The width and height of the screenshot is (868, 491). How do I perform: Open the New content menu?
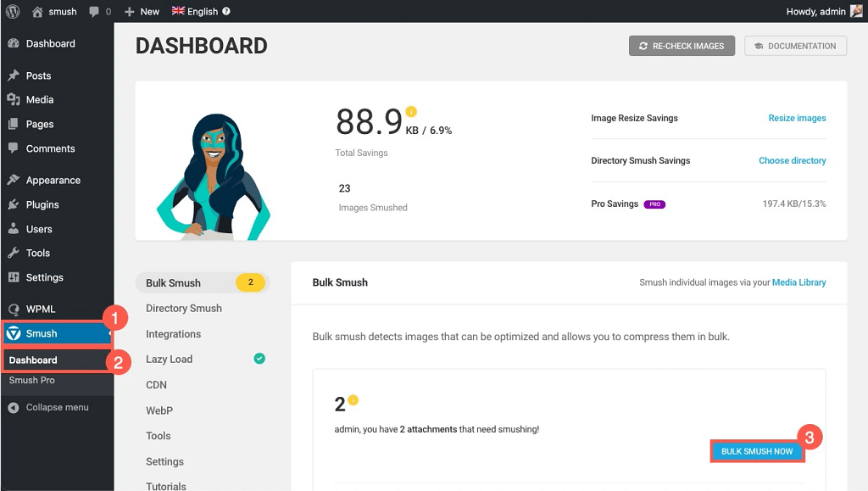[x=142, y=12]
